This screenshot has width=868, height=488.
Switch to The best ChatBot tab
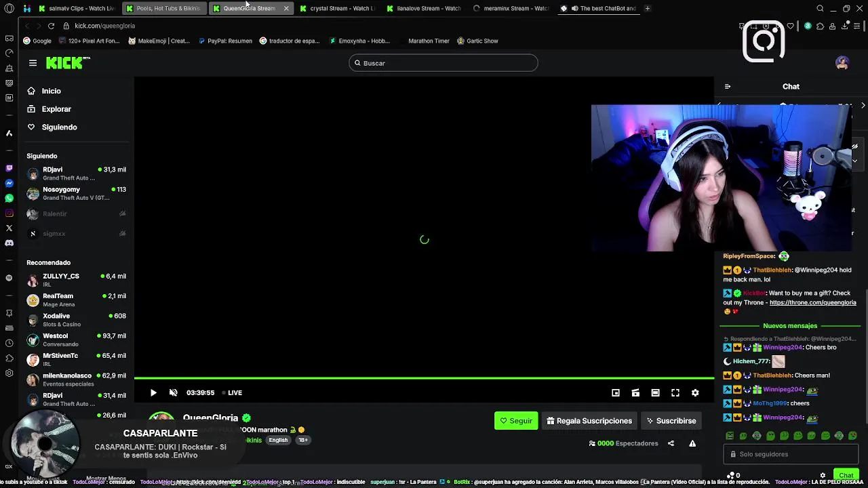[x=598, y=8]
